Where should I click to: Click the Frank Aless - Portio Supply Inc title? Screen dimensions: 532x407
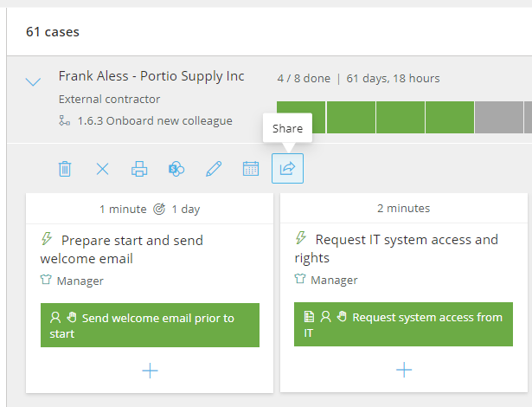[x=151, y=76]
